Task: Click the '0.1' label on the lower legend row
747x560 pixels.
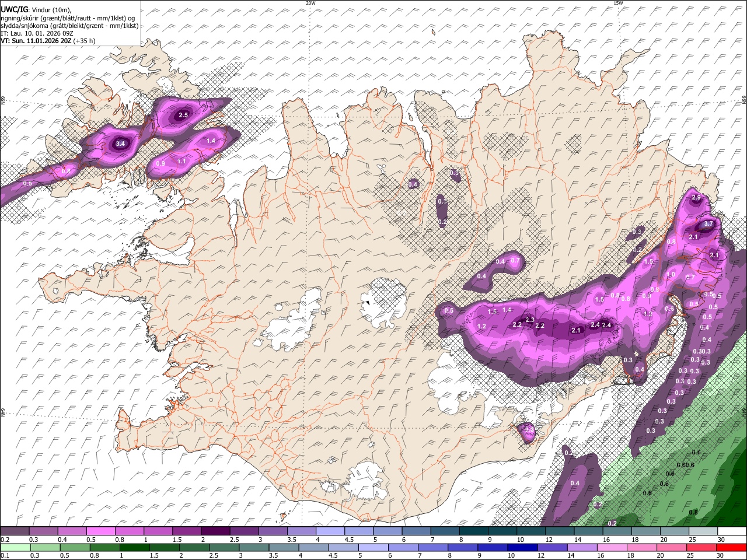Action: [4, 556]
